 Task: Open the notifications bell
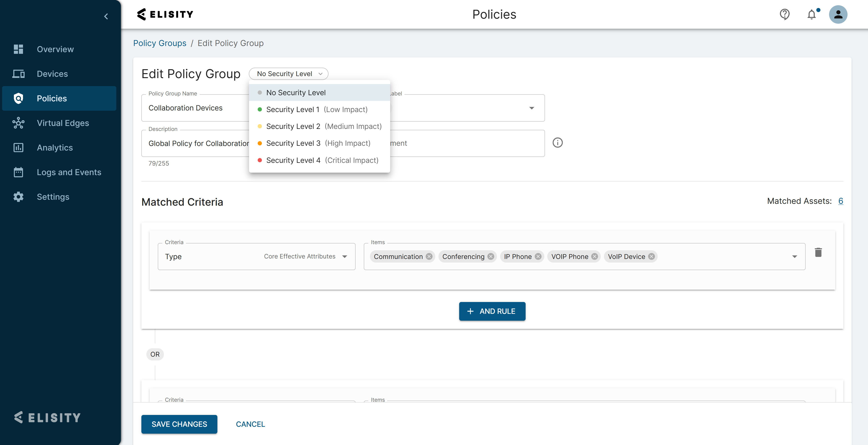(812, 15)
